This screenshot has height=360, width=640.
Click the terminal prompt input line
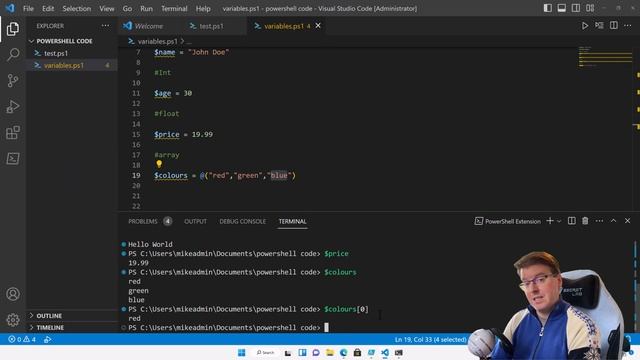tap(228, 327)
